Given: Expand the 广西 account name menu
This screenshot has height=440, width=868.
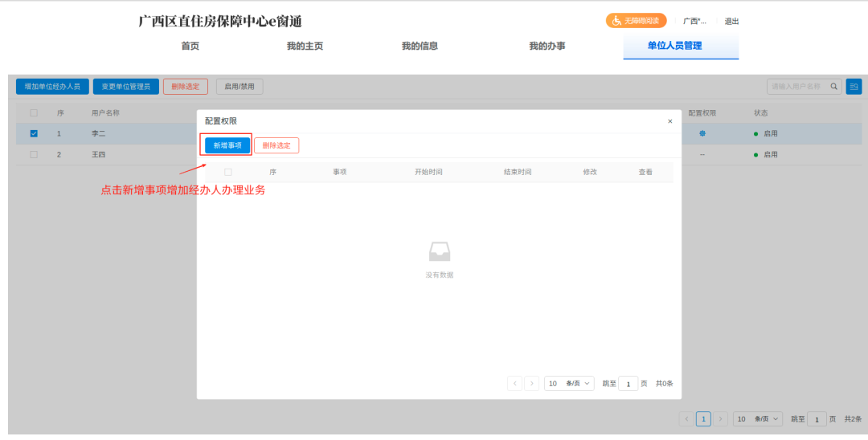Looking at the screenshot, I should [694, 22].
